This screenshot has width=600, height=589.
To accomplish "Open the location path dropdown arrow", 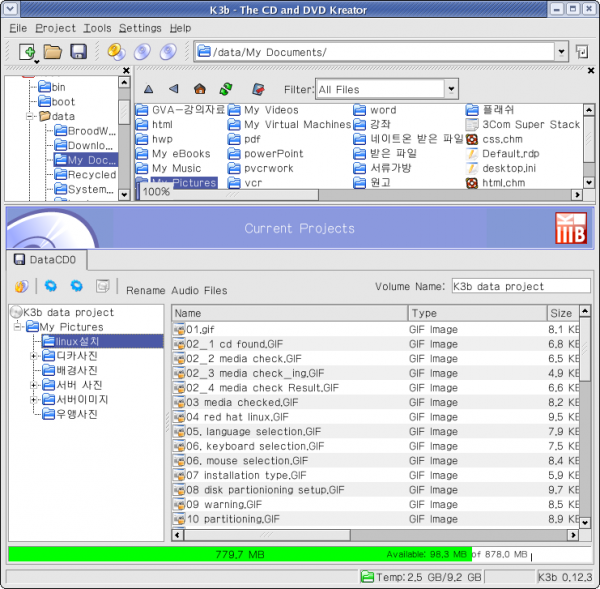I will tap(561, 52).
